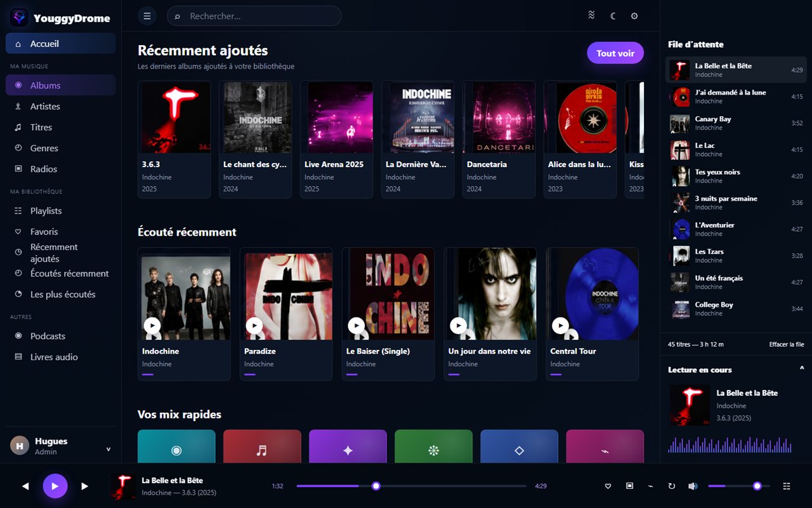
Task: Toggle repeat with the circular arrow icon
Action: pos(672,486)
